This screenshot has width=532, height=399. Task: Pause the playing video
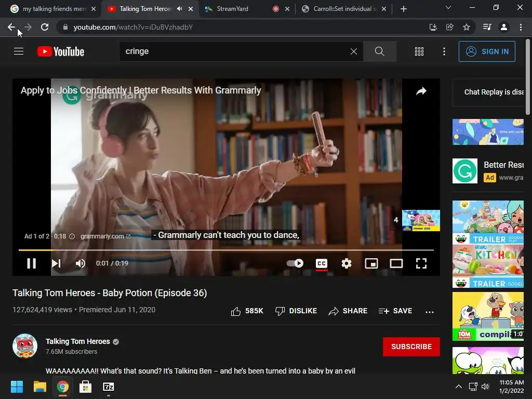32,263
